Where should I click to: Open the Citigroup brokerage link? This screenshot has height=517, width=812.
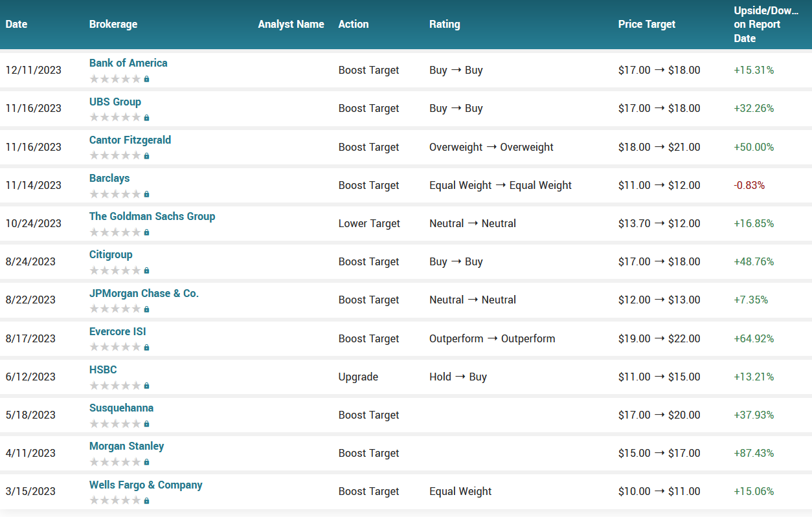click(111, 254)
